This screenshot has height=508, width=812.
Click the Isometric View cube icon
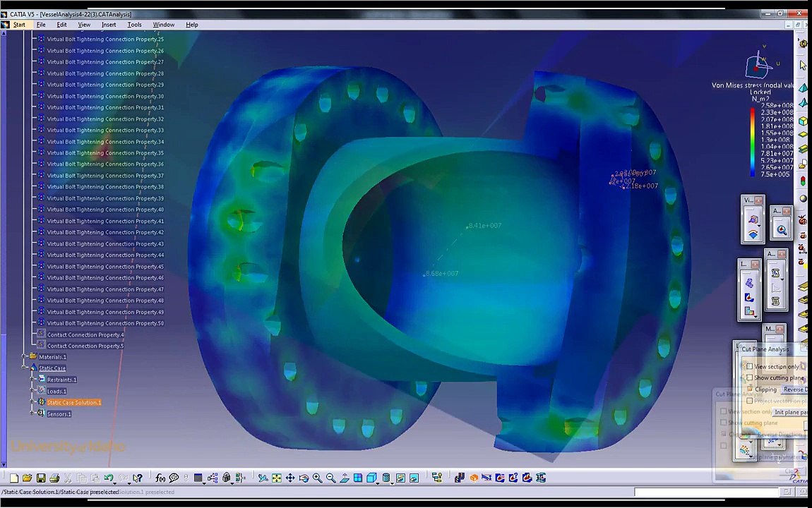coord(371,478)
